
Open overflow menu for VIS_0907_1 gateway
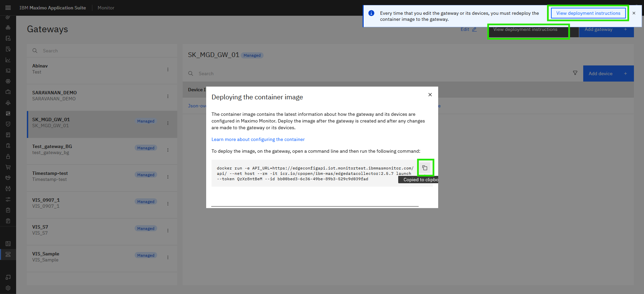click(168, 204)
